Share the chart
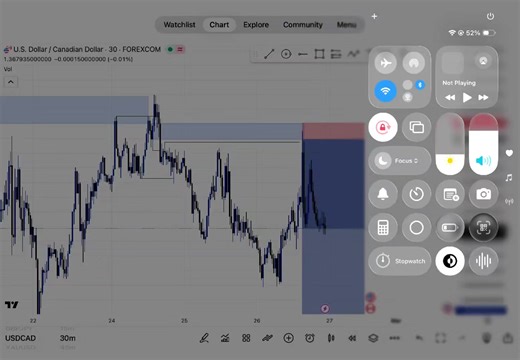520x360 pixels. (x=508, y=338)
